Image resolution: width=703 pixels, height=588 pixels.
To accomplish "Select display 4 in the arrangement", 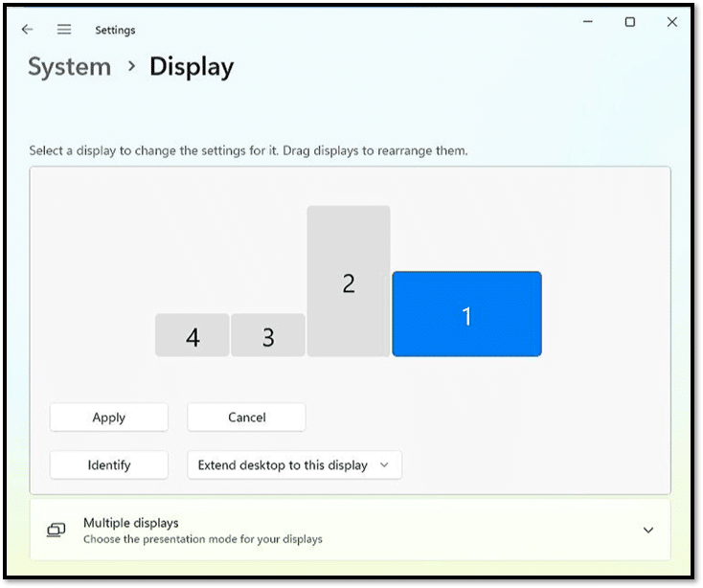I will (193, 335).
